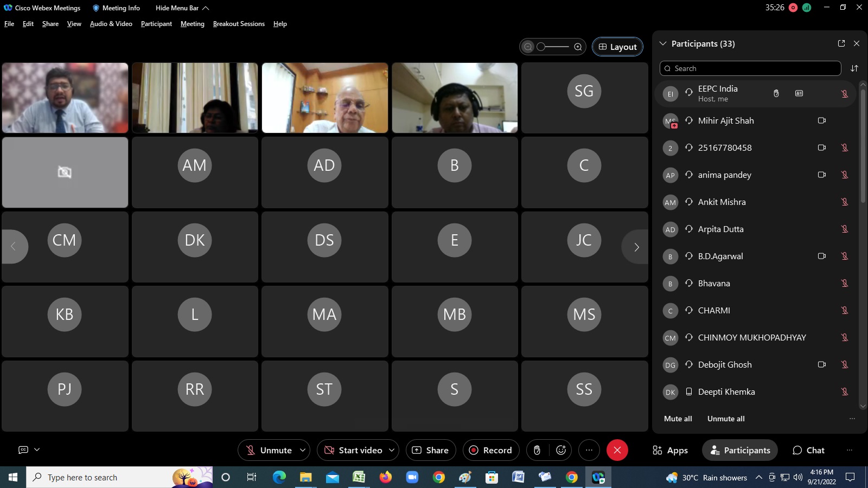This screenshot has height=488, width=868.
Task: Click Start video button
Action: pyautogui.click(x=353, y=450)
